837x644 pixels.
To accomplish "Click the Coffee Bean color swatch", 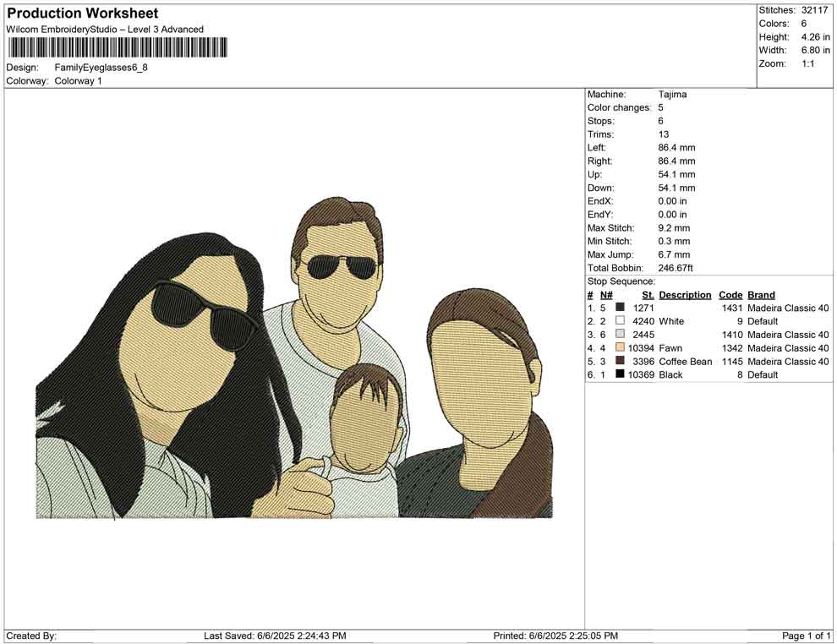I will [x=620, y=361].
